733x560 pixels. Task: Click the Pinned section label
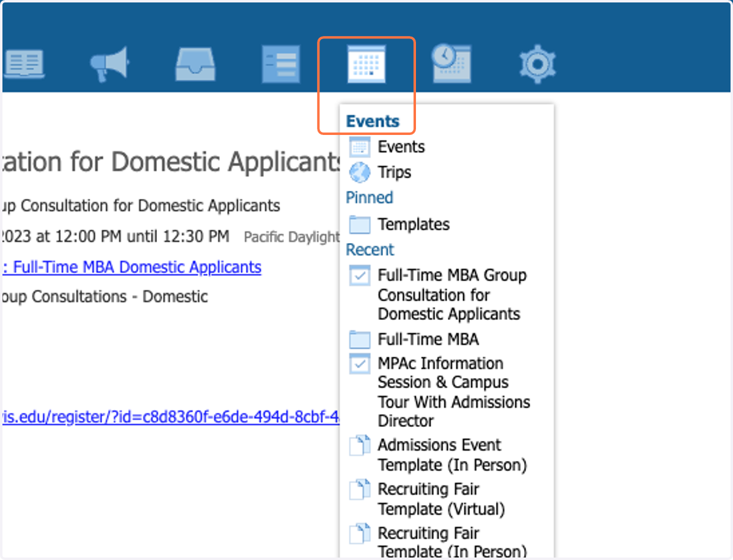point(370,198)
